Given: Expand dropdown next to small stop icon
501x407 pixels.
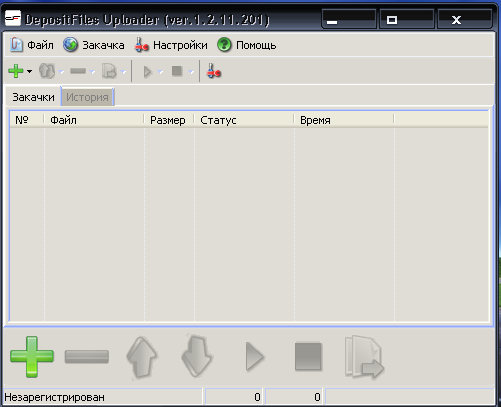Looking at the screenshot, I should point(191,71).
